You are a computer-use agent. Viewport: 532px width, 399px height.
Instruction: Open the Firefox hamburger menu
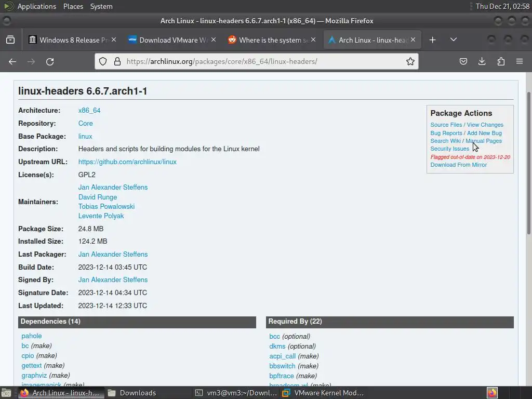[x=520, y=61]
